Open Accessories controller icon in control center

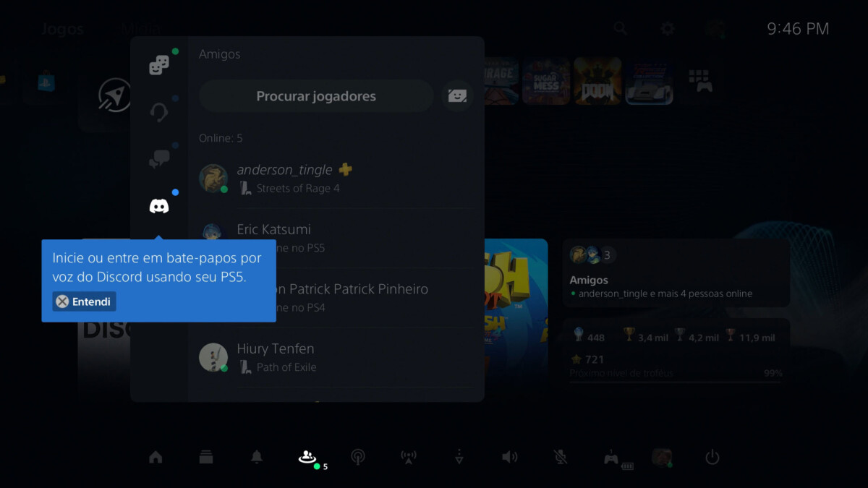pyautogui.click(x=611, y=457)
